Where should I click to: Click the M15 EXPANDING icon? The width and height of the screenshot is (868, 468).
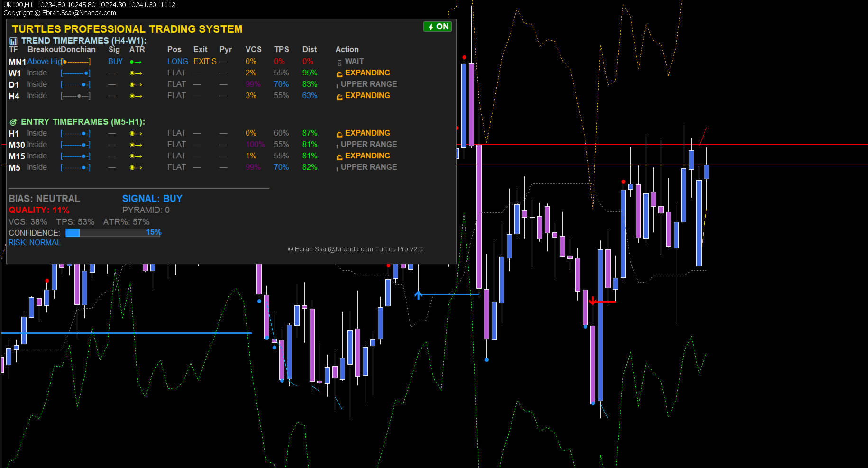click(339, 156)
